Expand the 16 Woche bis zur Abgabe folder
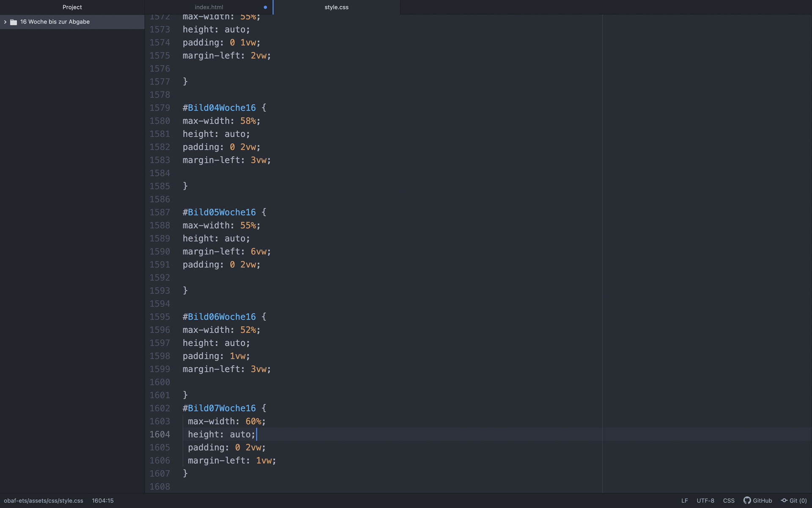The width and height of the screenshot is (812, 508). point(5,22)
